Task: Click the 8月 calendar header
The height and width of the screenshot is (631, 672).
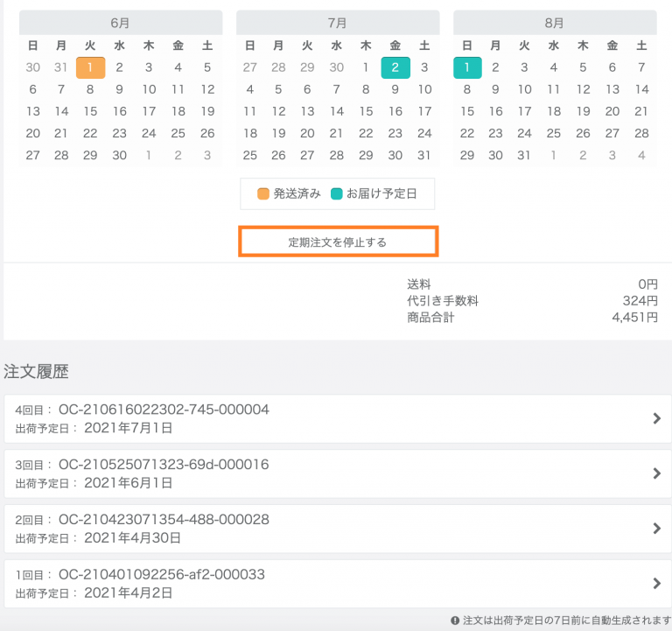Action: tap(554, 22)
